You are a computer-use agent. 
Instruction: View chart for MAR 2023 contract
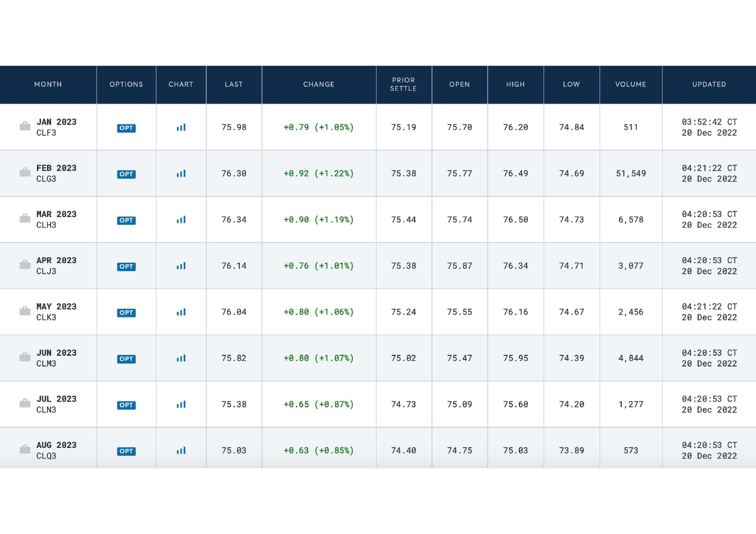181,220
